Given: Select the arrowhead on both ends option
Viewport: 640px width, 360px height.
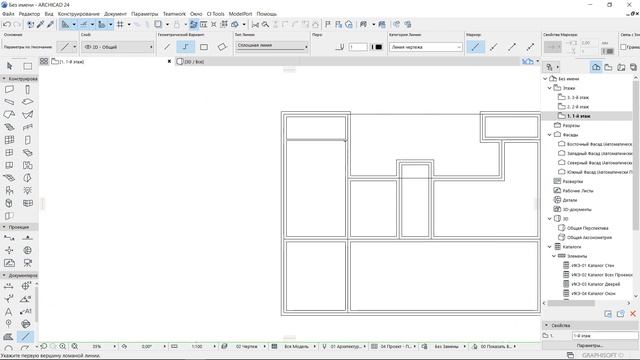Looking at the screenshot, I should [x=530, y=47].
